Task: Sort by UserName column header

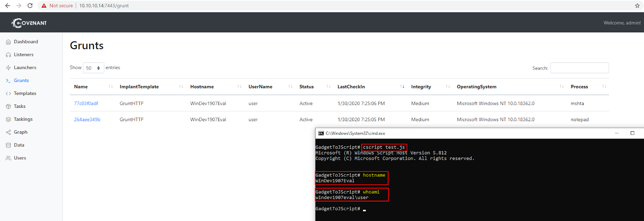Action: [270, 87]
